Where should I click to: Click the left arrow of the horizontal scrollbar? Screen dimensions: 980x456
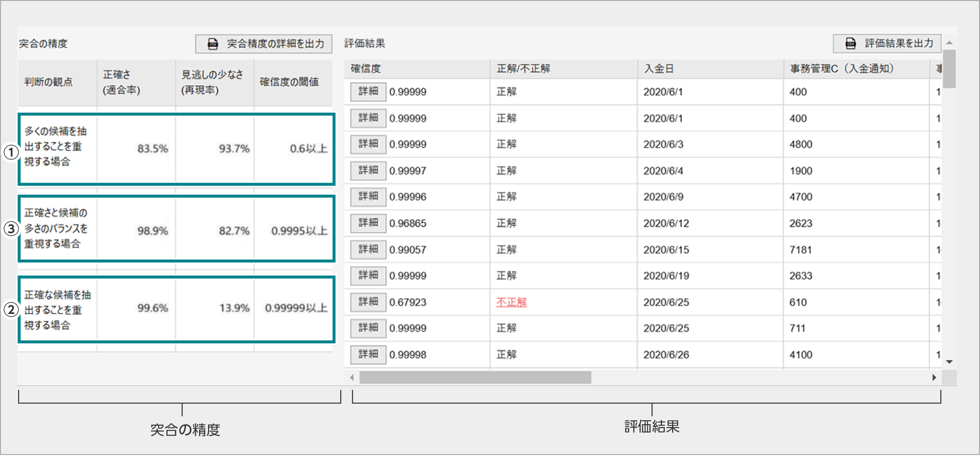351,378
